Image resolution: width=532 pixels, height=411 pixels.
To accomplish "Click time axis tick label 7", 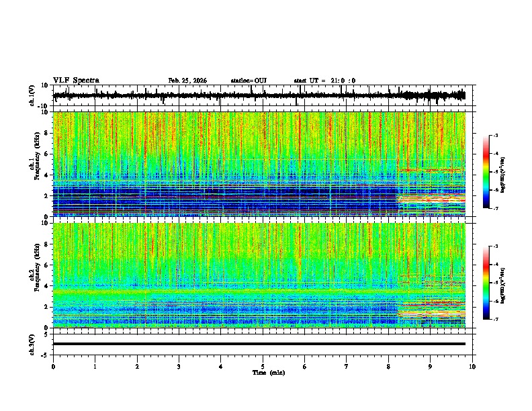I will point(347,367).
